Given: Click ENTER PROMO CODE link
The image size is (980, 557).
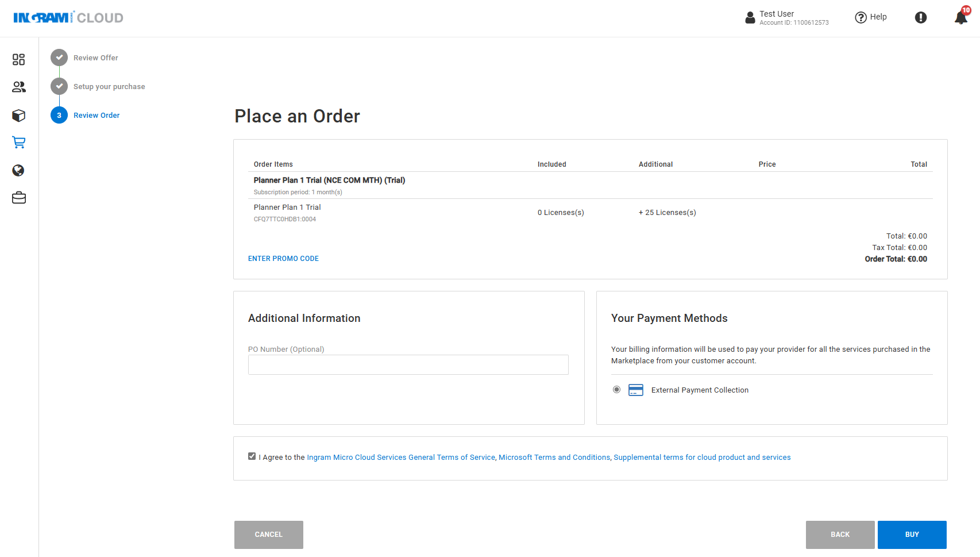Looking at the screenshot, I should 283,259.
